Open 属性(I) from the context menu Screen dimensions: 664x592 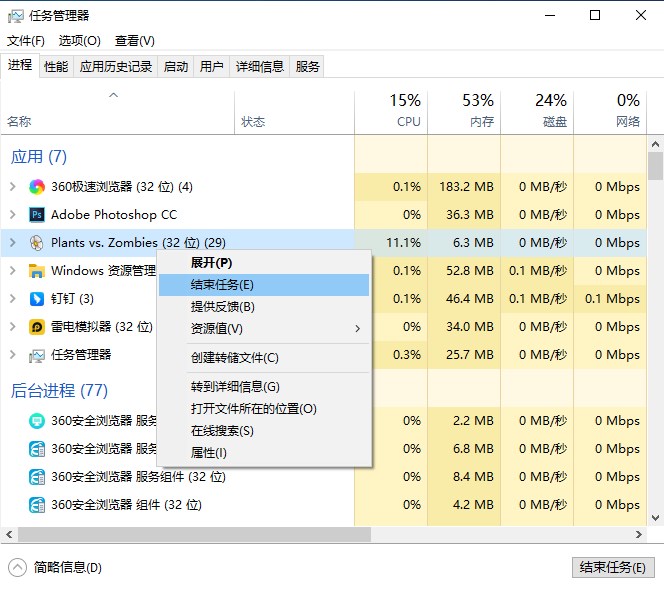coord(264,453)
